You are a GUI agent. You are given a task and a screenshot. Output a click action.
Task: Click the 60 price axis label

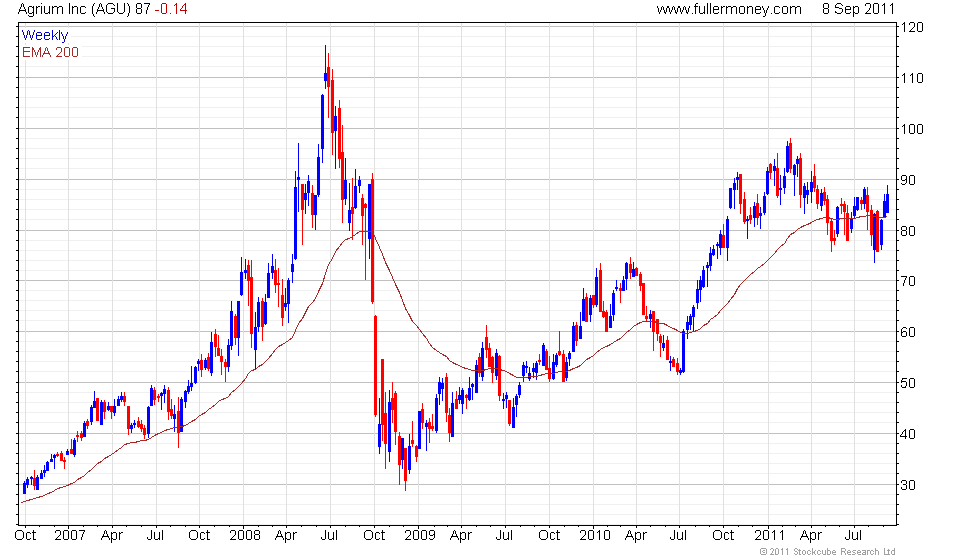[908, 332]
